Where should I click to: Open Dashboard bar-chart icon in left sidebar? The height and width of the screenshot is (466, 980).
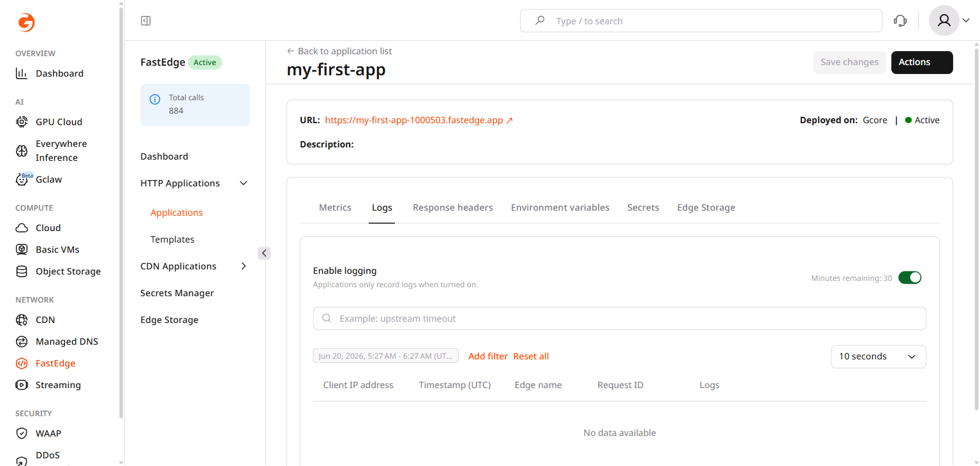[x=22, y=73]
